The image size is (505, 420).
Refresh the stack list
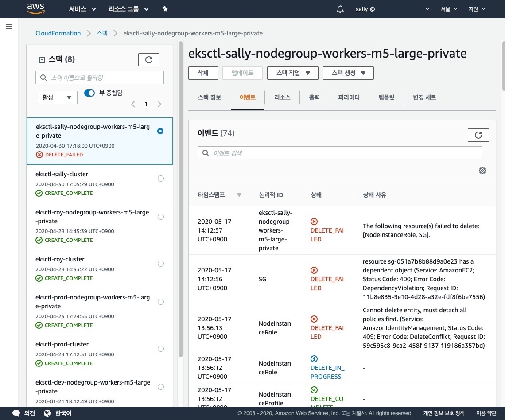pos(148,60)
